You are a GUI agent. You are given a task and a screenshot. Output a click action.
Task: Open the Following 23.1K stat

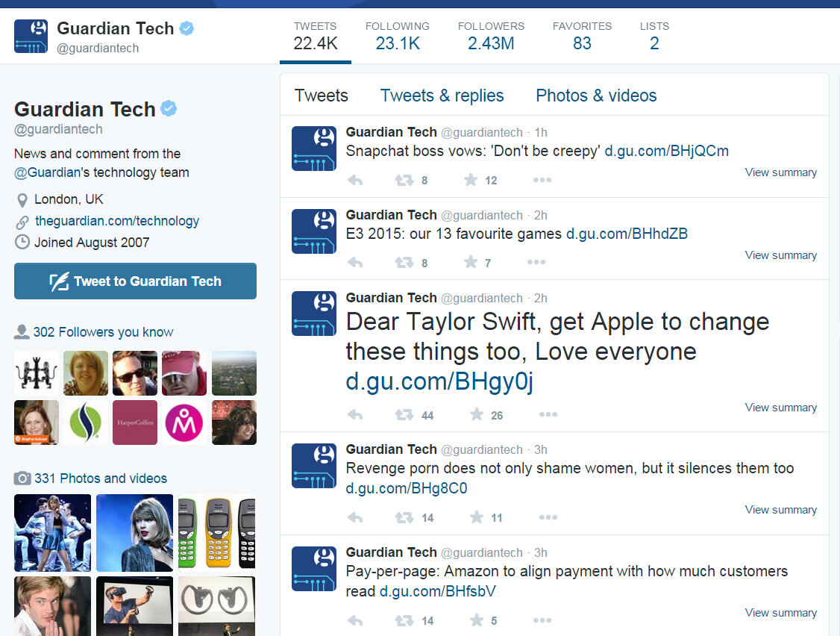(398, 37)
